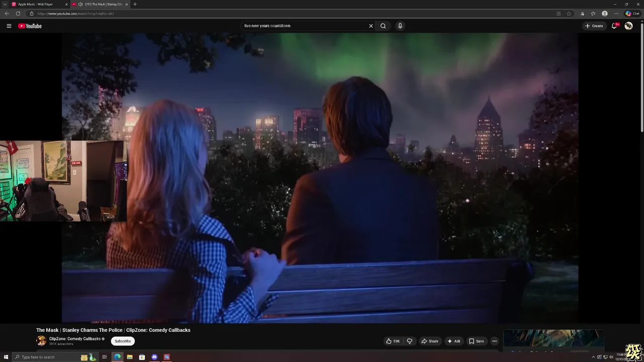Open the Windows Start menu

coord(6,357)
